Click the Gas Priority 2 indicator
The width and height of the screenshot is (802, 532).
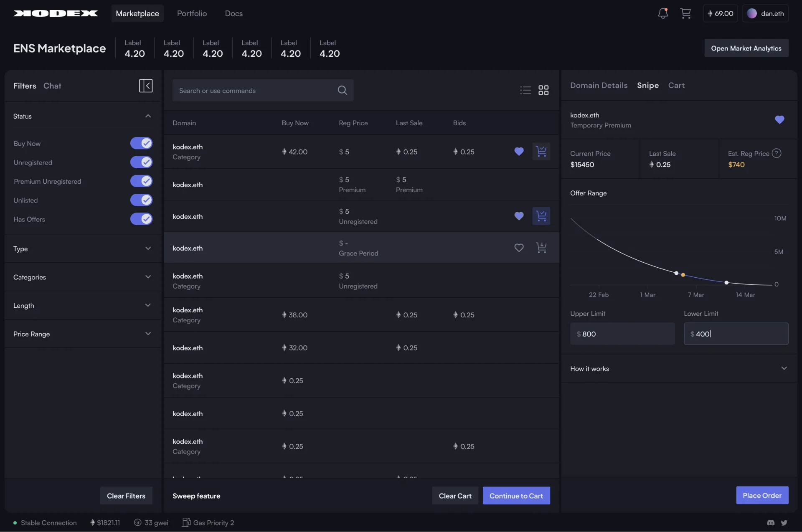208,522
